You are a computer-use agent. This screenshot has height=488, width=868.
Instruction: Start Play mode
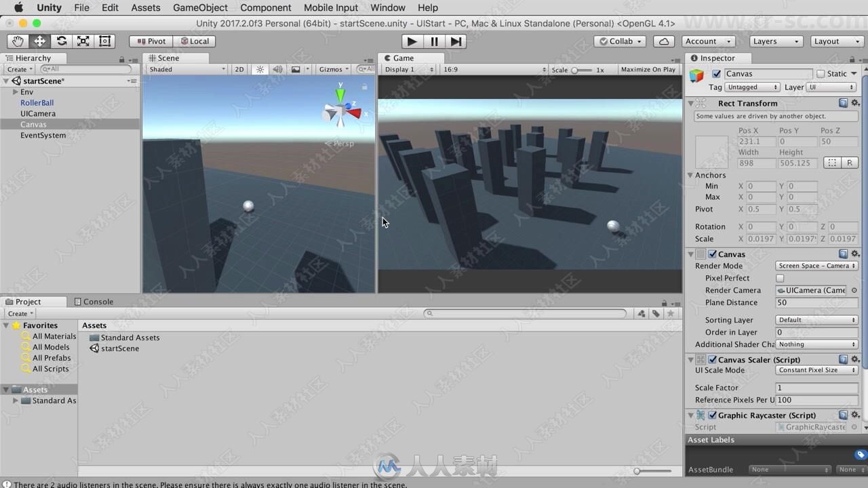coord(412,41)
